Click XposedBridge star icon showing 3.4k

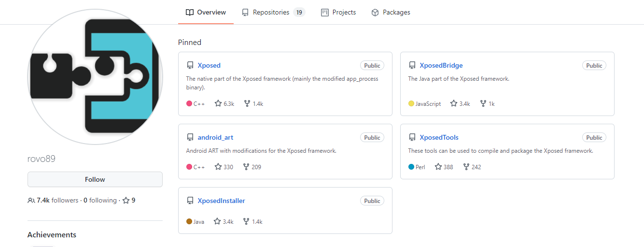click(454, 103)
